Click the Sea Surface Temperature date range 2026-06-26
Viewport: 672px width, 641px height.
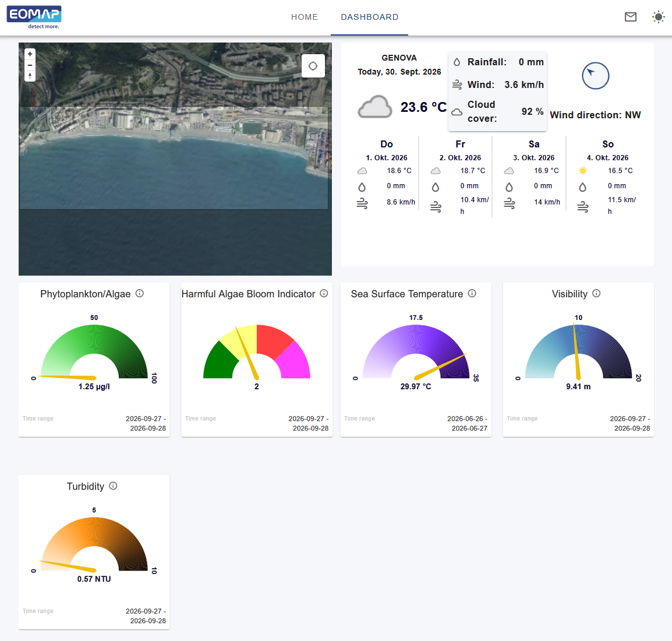pyautogui.click(x=467, y=423)
